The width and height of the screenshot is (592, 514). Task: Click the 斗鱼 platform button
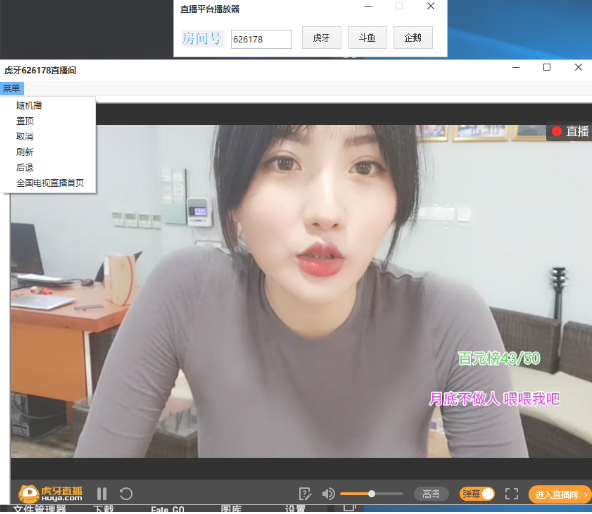(367, 37)
